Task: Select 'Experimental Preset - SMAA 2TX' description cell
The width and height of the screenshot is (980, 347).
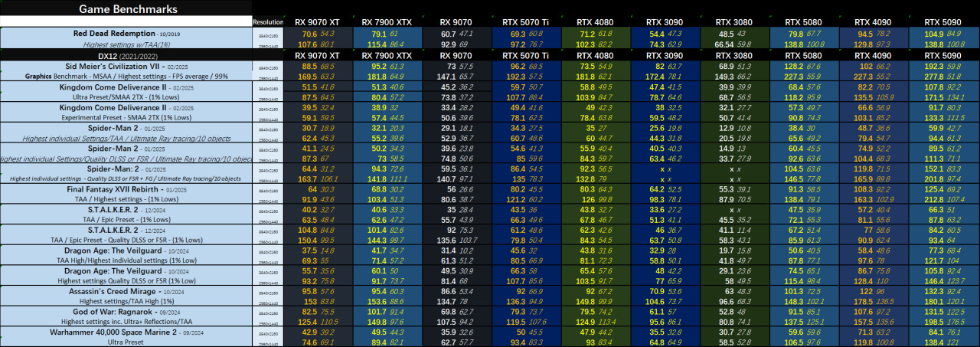Action: (126, 119)
